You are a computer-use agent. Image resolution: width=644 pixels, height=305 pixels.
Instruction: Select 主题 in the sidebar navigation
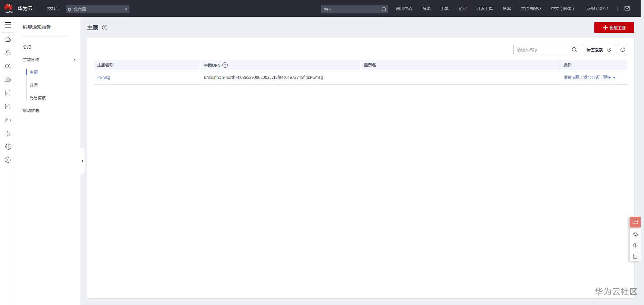coord(34,72)
